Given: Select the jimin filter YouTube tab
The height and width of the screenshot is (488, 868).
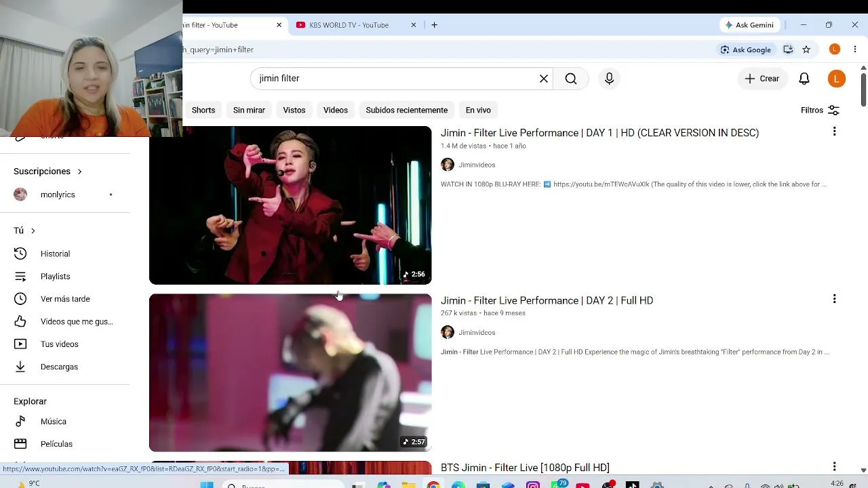Looking at the screenshot, I should pos(234,25).
